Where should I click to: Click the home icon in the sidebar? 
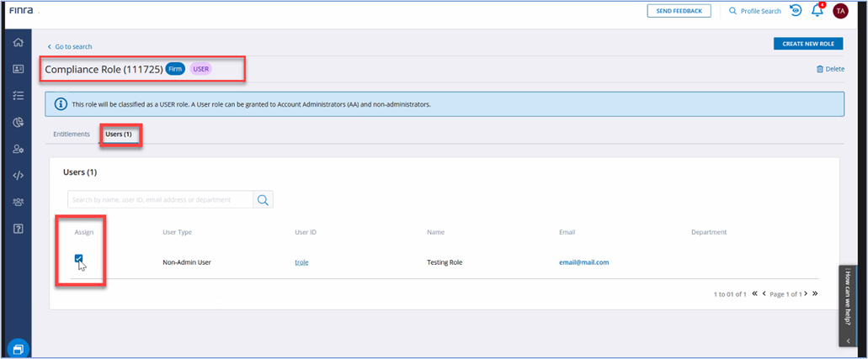pyautogui.click(x=18, y=43)
